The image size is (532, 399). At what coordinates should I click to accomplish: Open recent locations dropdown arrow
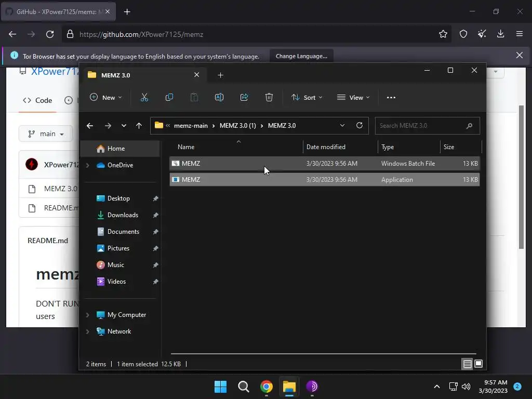pyautogui.click(x=124, y=126)
